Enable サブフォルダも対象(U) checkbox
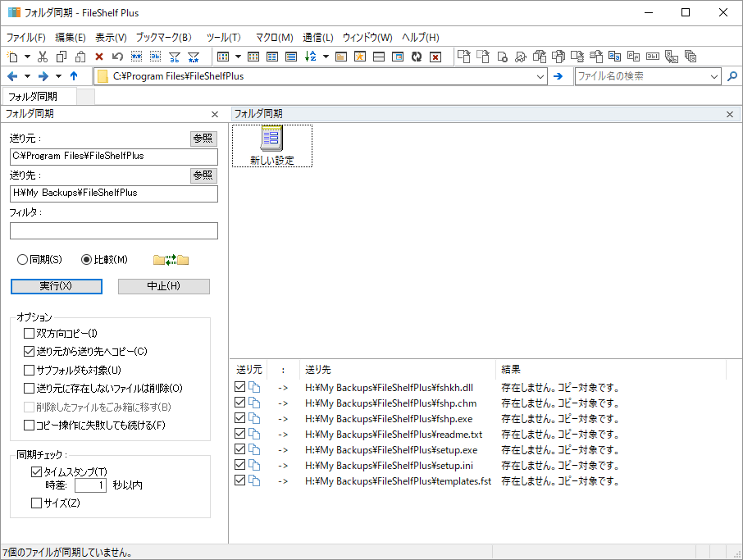Screen dimensions: 743x560 pyautogui.click(x=29, y=370)
